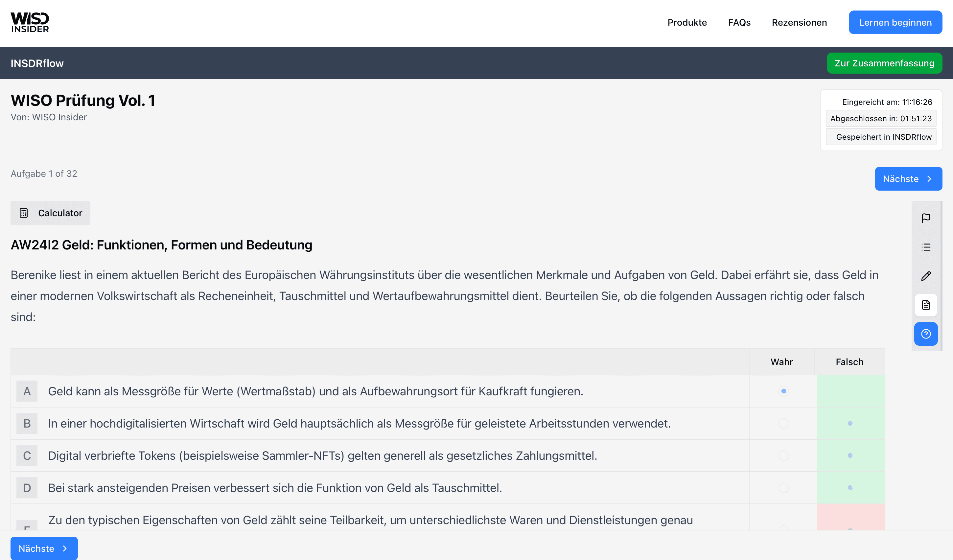Click the row letter D
This screenshot has height=560, width=953.
(27, 487)
